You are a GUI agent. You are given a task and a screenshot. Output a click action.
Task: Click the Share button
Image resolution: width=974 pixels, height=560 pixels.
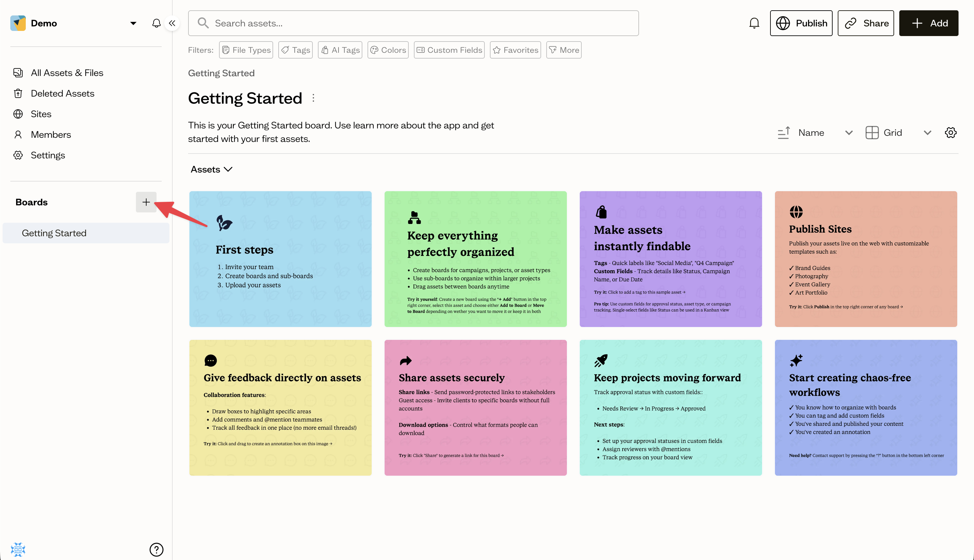[865, 23]
